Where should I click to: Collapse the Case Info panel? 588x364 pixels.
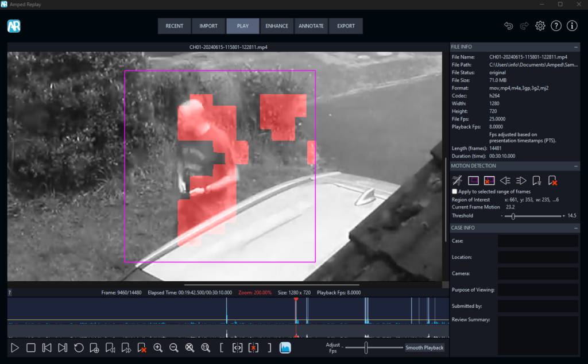pos(575,228)
